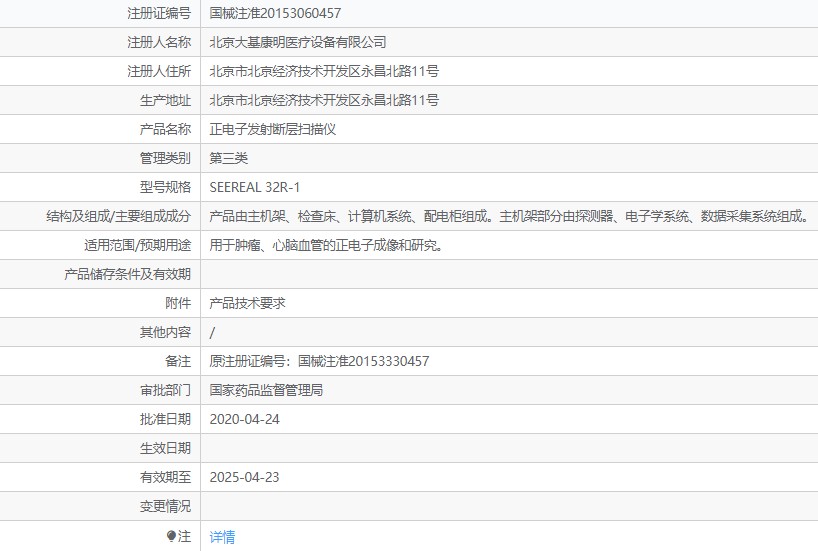The width and height of the screenshot is (818, 551).
Task: Select registration number 国械注准20153060457
Action: [x=275, y=13]
